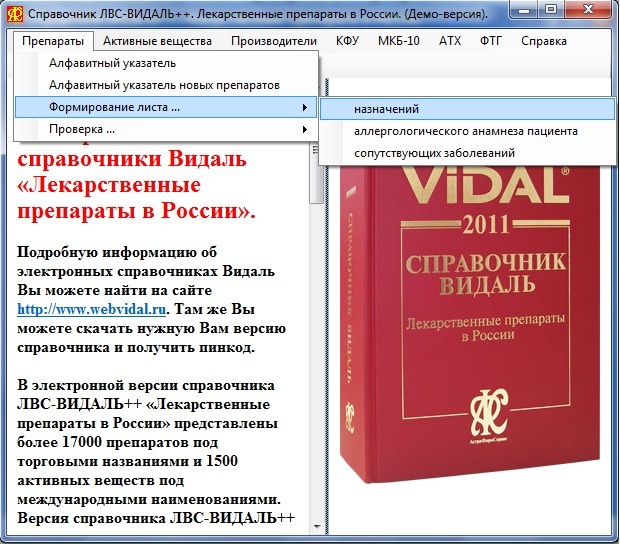This screenshot has width=620, height=544.
Task: Click the arrow next to Проверка
Action: coord(304,129)
